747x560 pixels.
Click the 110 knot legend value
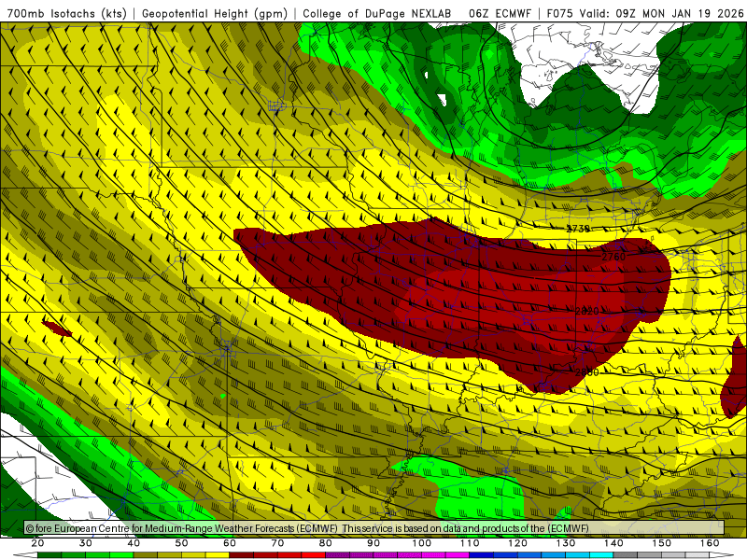pos(470,543)
